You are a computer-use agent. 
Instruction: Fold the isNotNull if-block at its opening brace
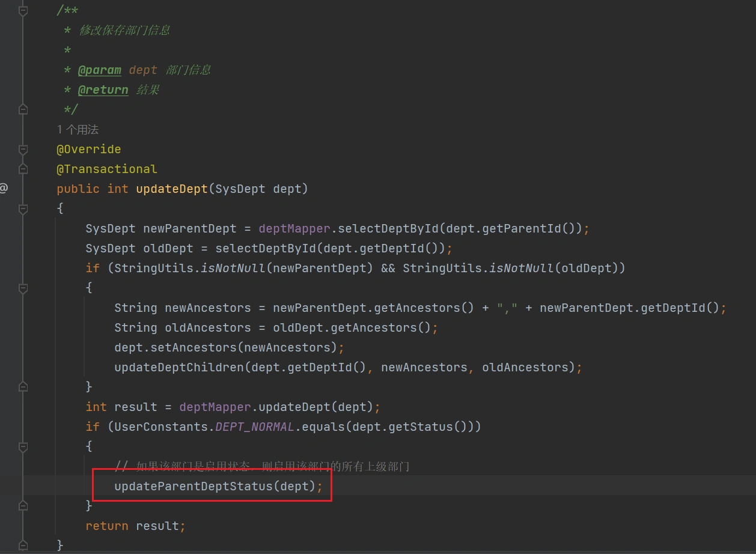[23, 288]
